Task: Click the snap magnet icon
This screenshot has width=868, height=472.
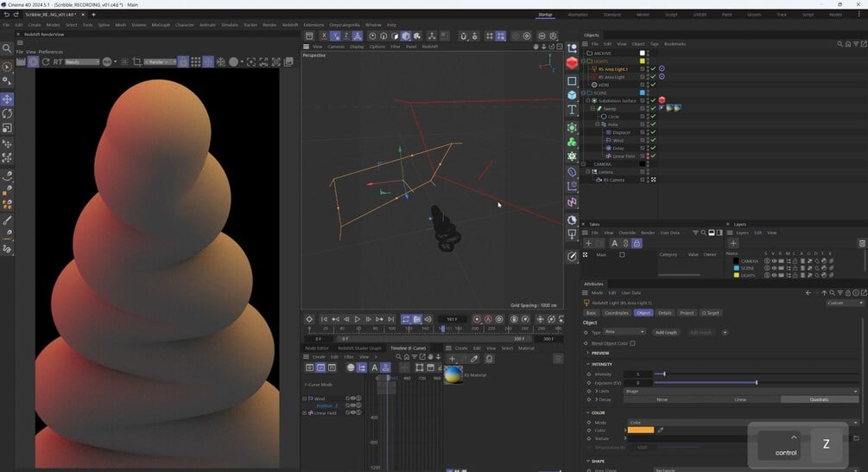Action: tap(463, 36)
